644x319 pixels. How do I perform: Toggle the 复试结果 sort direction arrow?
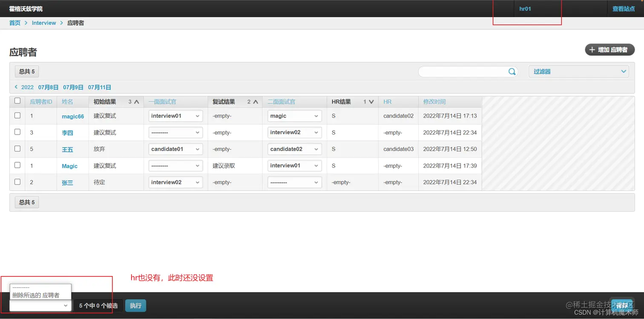(x=256, y=102)
